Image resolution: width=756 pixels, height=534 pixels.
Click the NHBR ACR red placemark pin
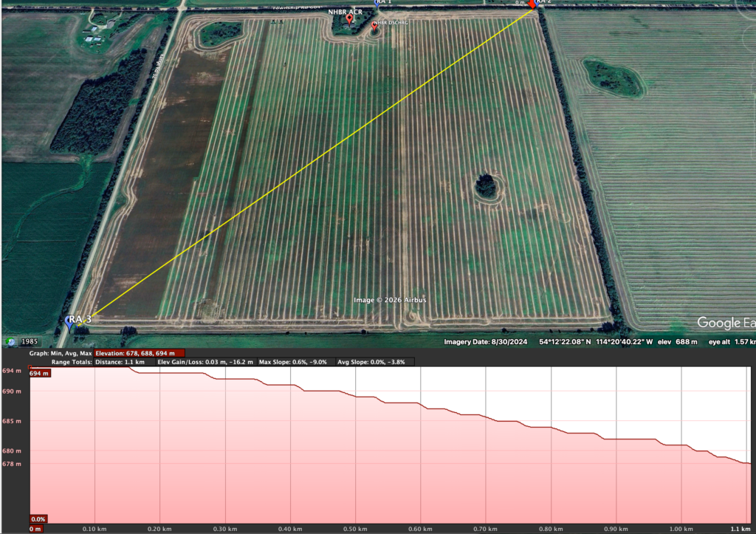(x=349, y=19)
